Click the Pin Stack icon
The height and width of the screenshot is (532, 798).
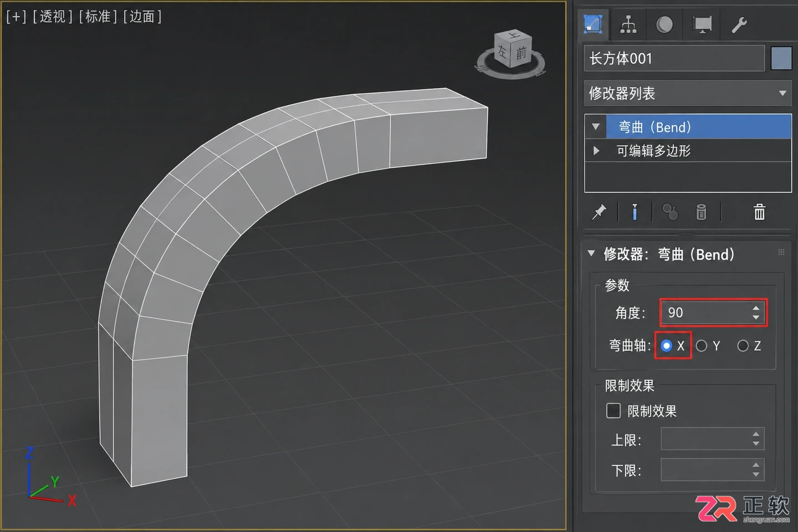599,212
